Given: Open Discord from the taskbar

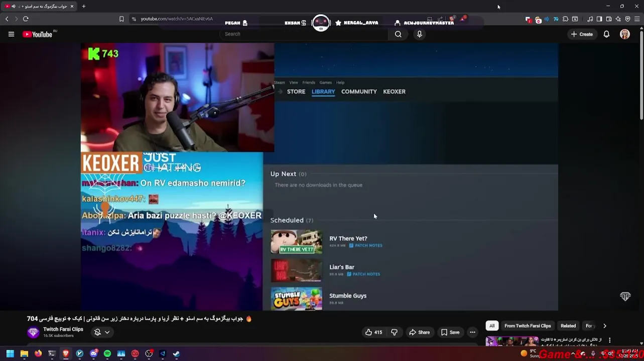Looking at the screenshot, I should 93,353.
